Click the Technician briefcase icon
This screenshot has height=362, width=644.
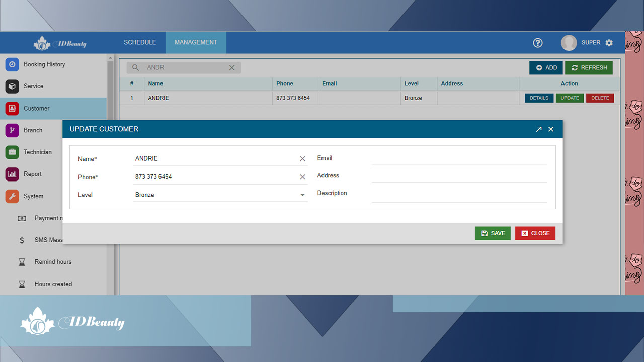12,152
